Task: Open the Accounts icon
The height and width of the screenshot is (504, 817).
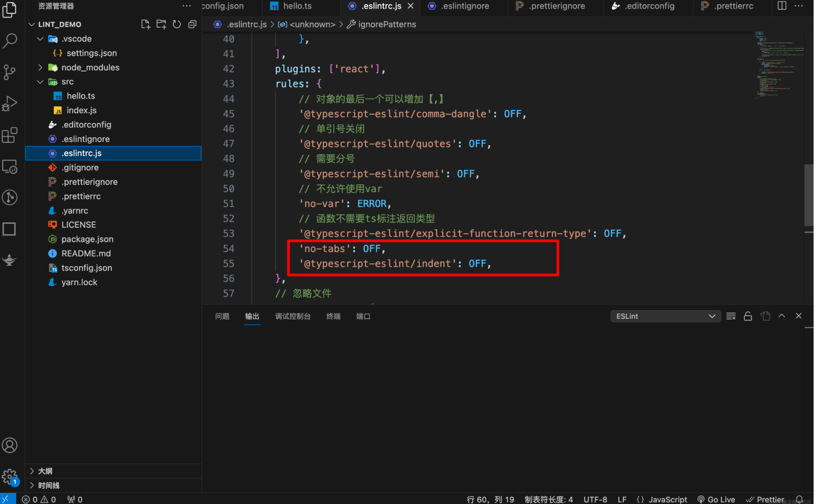Action: 9,445
